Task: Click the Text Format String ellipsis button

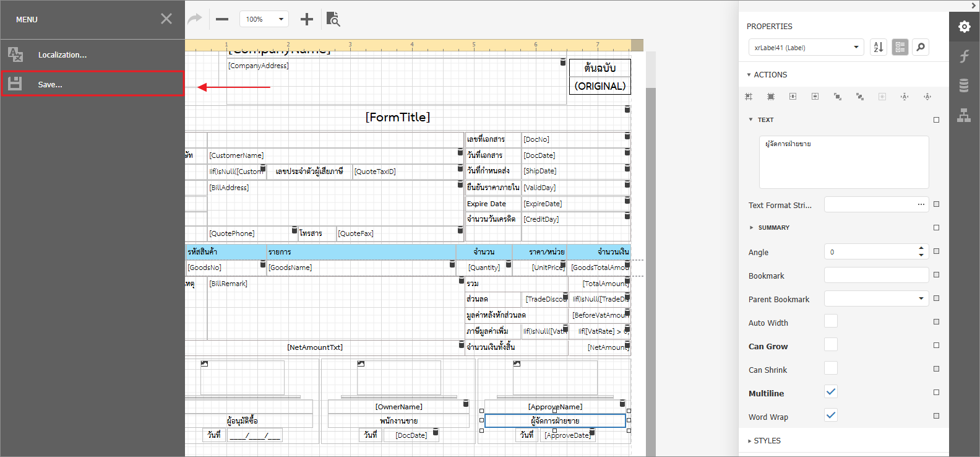Action: (x=921, y=204)
